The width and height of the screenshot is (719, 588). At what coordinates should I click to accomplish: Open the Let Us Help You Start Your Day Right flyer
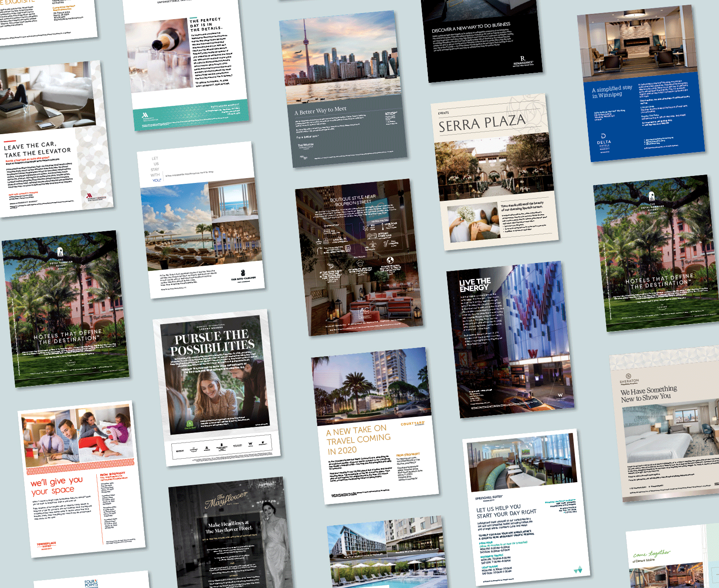(526, 507)
